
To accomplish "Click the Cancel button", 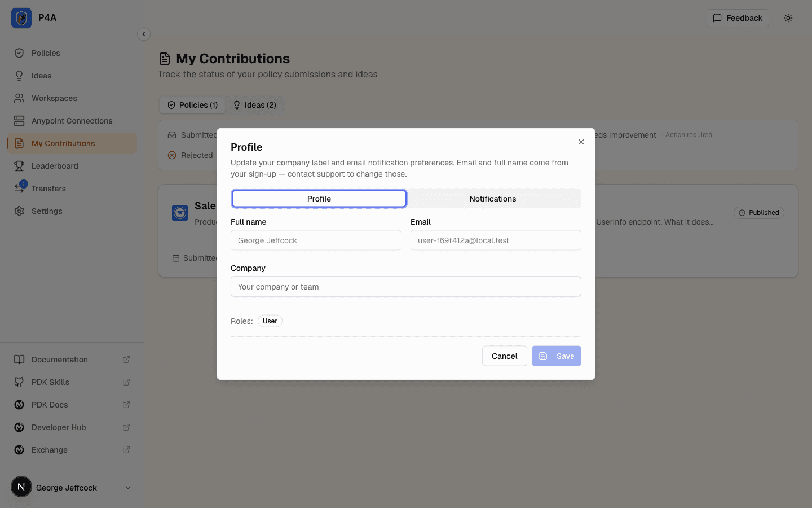I will pos(505,356).
